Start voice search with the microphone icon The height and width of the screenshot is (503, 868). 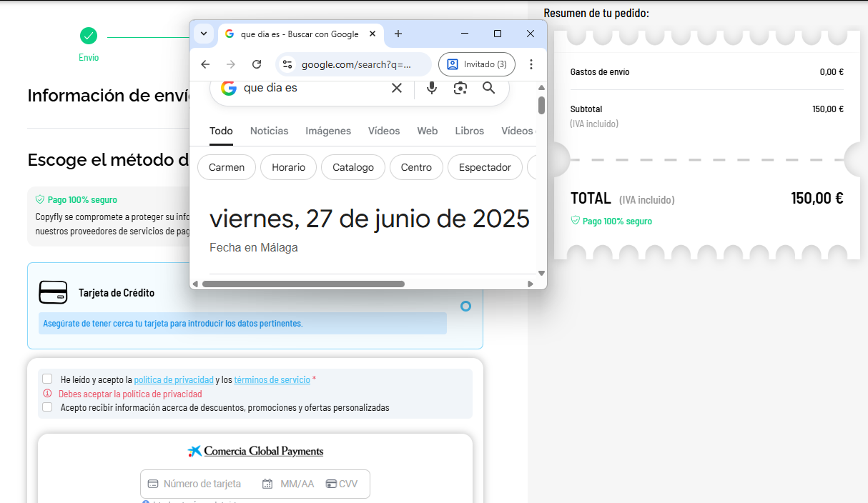pos(432,88)
